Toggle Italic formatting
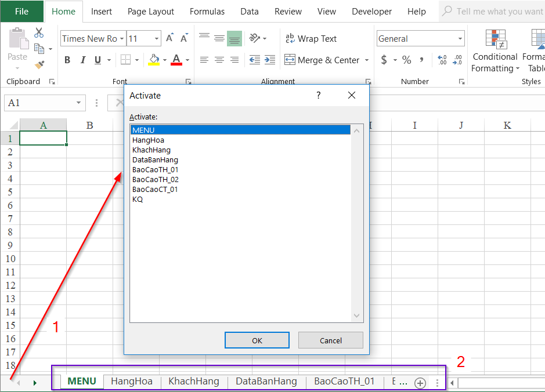 click(x=83, y=60)
